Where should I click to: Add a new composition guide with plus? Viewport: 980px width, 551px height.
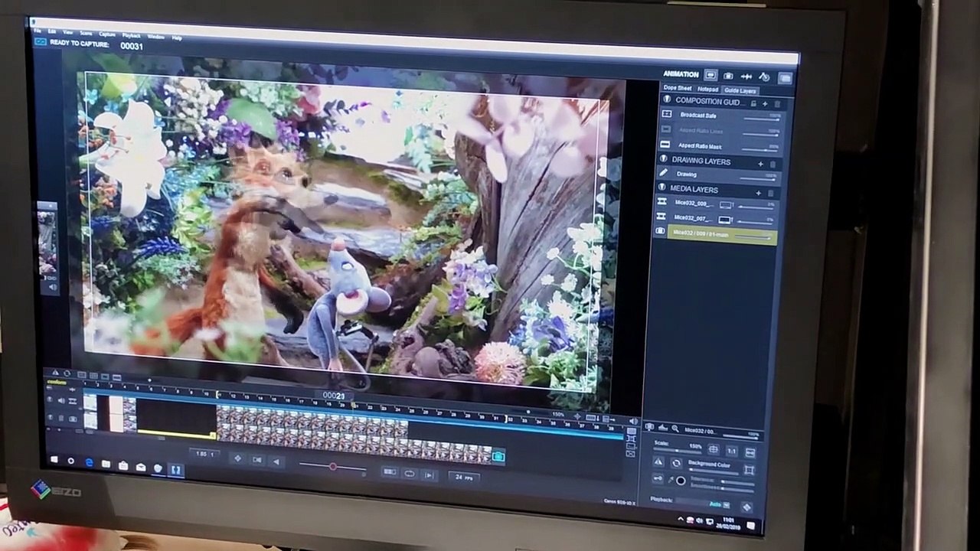pos(764,103)
